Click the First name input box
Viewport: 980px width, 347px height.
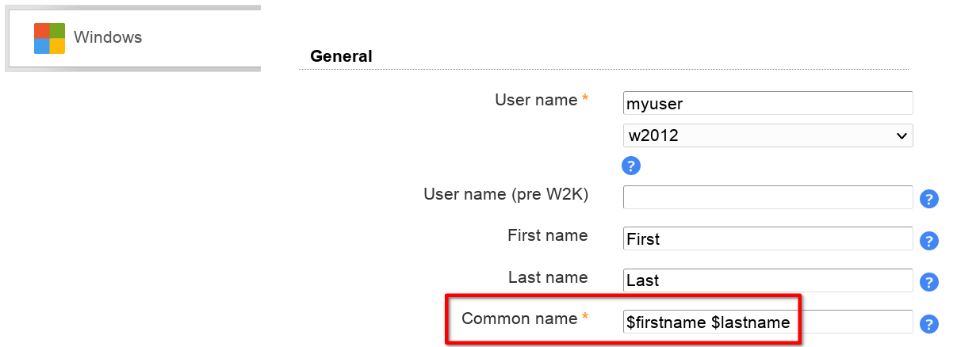768,238
